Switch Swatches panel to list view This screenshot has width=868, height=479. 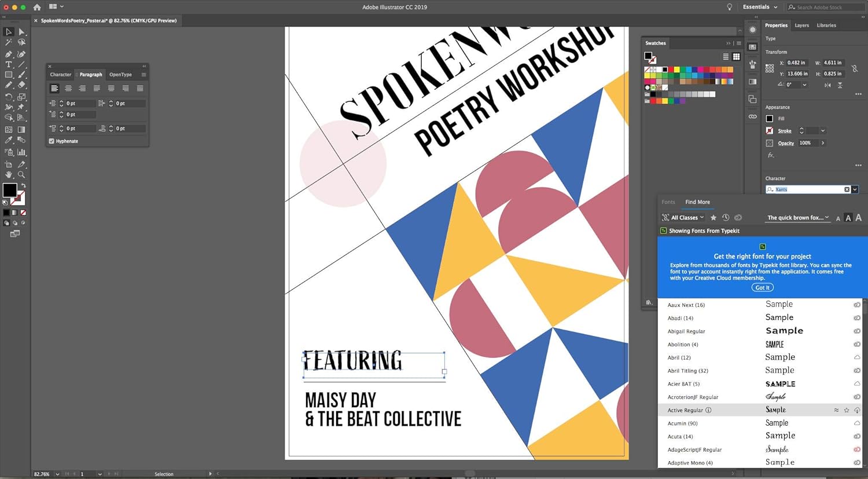[726, 57]
